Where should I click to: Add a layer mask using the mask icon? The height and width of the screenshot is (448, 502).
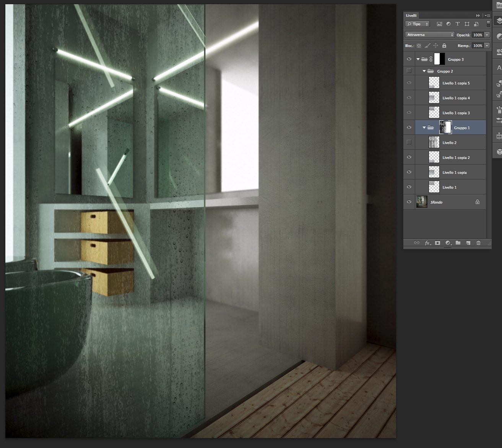point(437,243)
